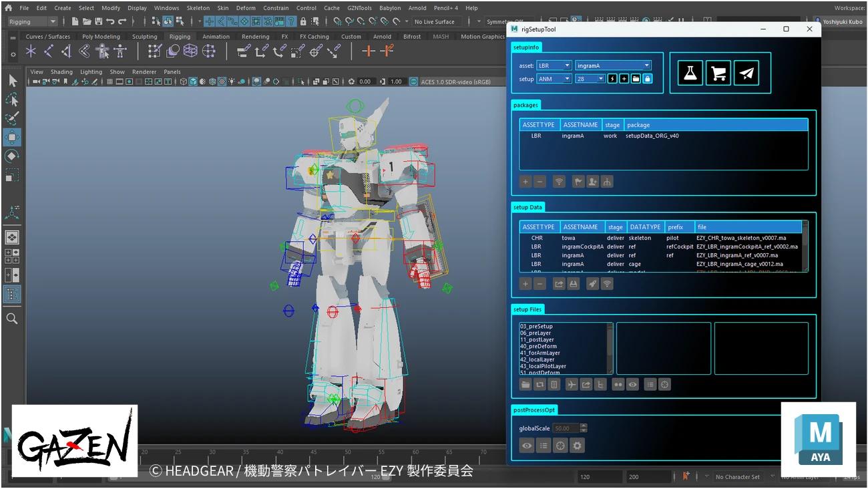Toggle the eye icon under setup Files

coord(632,385)
